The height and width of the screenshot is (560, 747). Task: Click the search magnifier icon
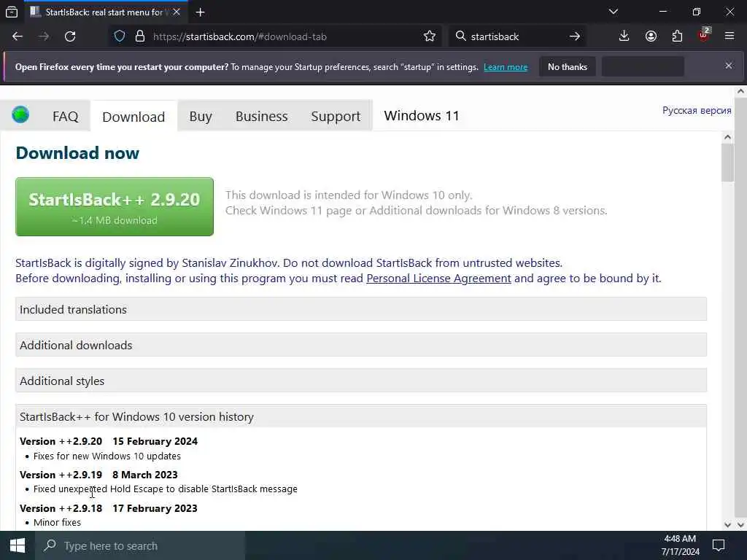(x=460, y=36)
